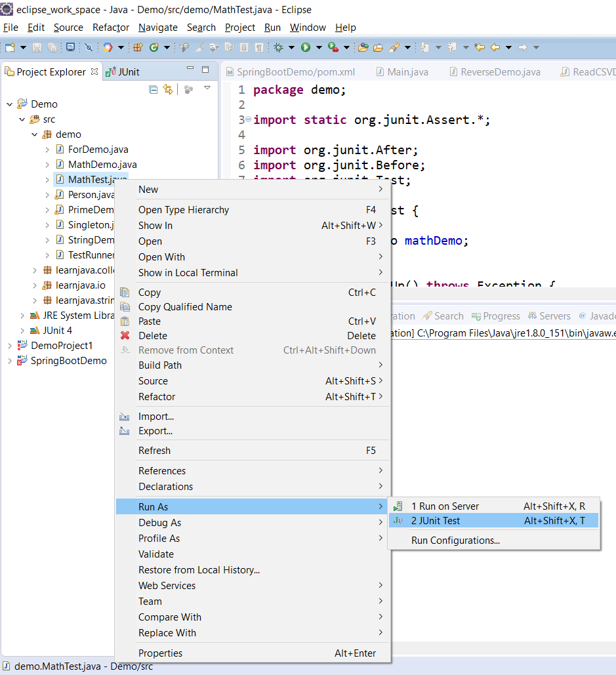Click Properties in the context menu
This screenshot has width=616, height=675.
point(160,653)
